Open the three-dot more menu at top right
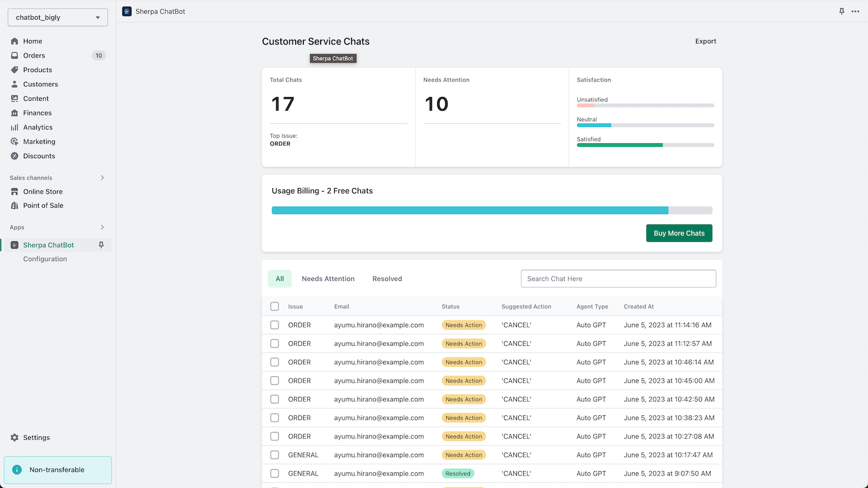The image size is (868, 488). coord(856,11)
